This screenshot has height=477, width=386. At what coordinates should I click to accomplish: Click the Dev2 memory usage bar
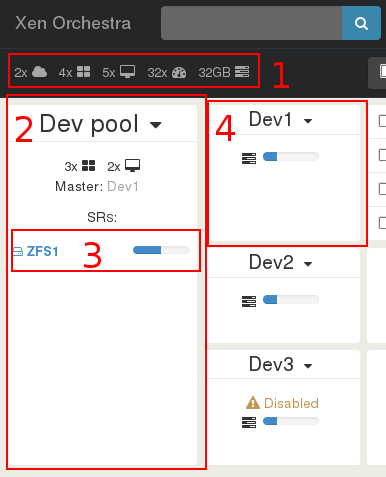tap(291, 299)
